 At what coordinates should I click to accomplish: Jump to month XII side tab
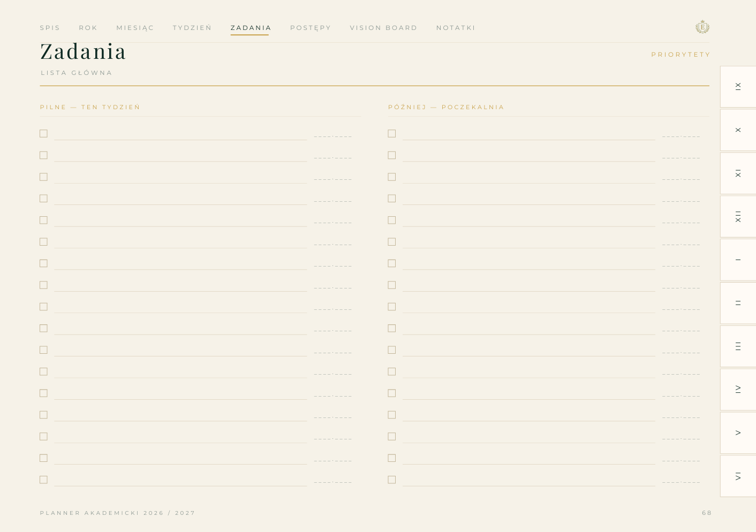[738, 216]
